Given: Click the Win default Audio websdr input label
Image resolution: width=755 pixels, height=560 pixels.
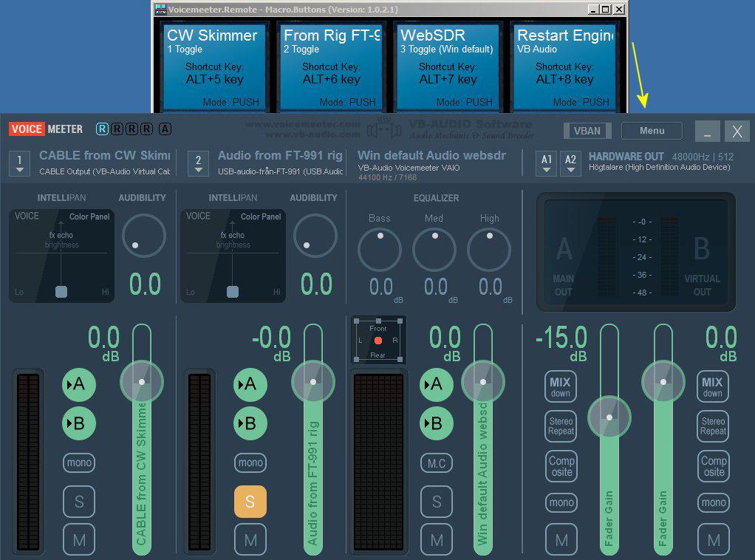Looking at the screenshot, I should (432, 156).
